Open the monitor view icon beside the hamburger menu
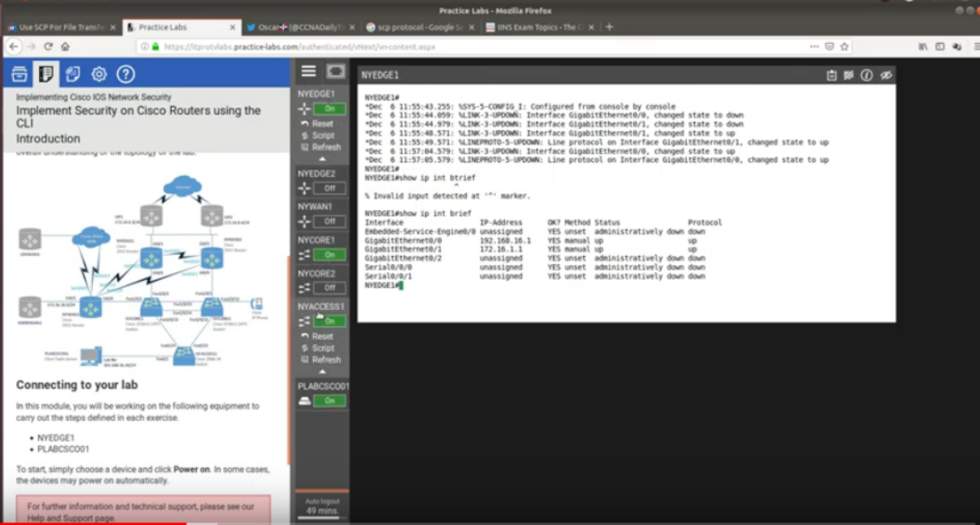Screen dimensions: 980x525 coord(335,71)
